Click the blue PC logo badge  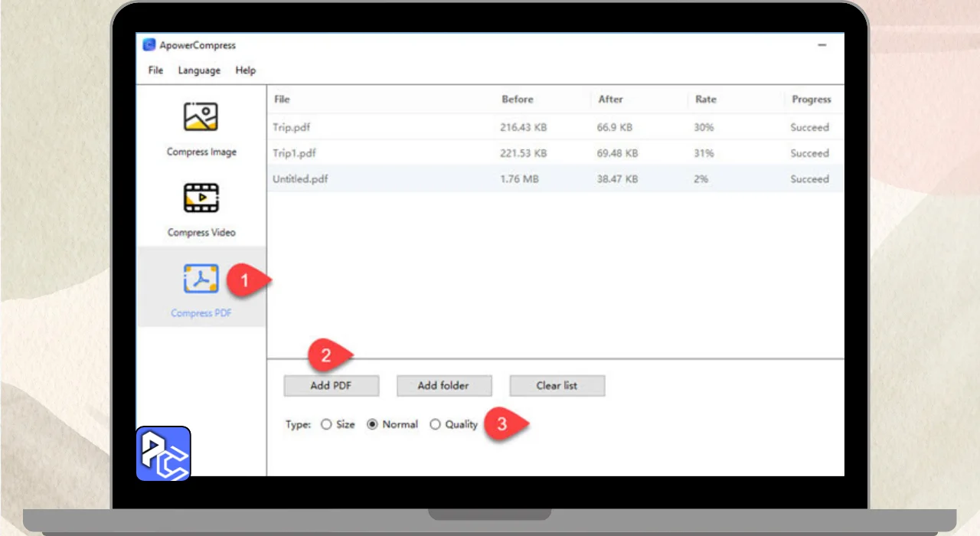pyautogui.click(x=163, y=453)
